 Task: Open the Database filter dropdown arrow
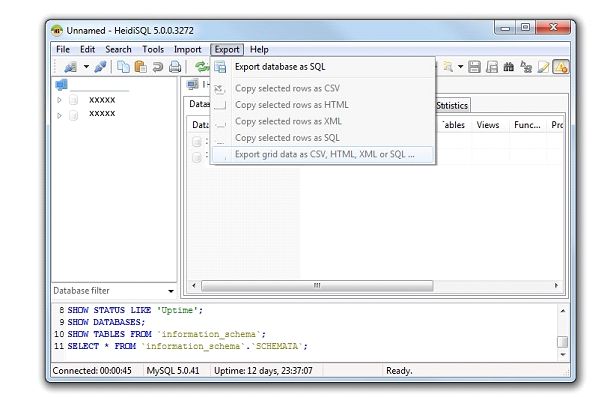click(171, 291)
